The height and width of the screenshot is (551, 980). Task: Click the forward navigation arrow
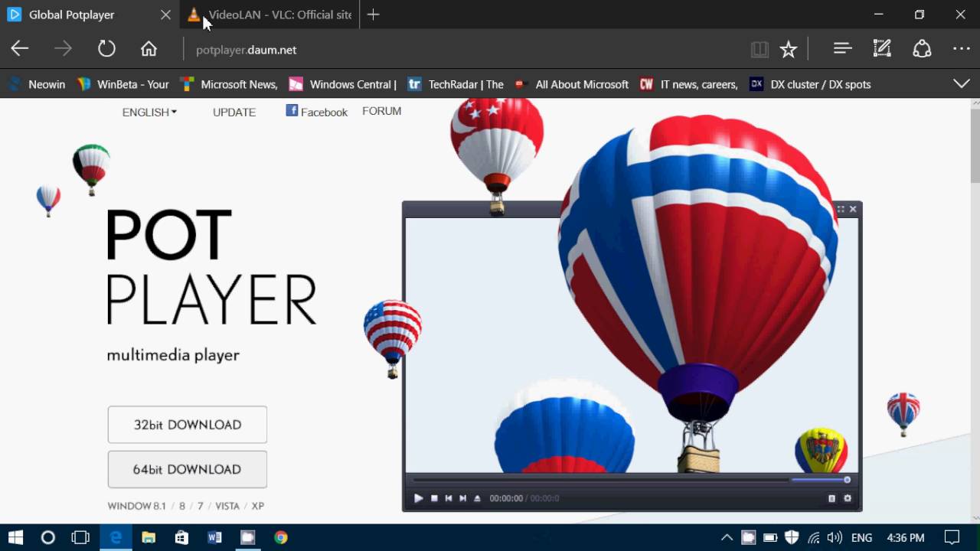tap(63, 49)
